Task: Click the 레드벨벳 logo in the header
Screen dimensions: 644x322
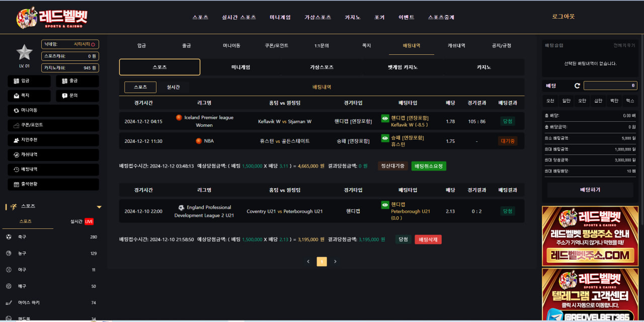Action: 52,17
